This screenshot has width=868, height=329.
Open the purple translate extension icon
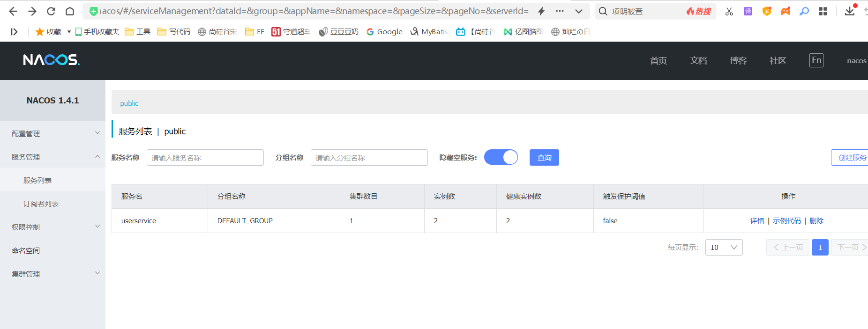click(x=748, y=11)
